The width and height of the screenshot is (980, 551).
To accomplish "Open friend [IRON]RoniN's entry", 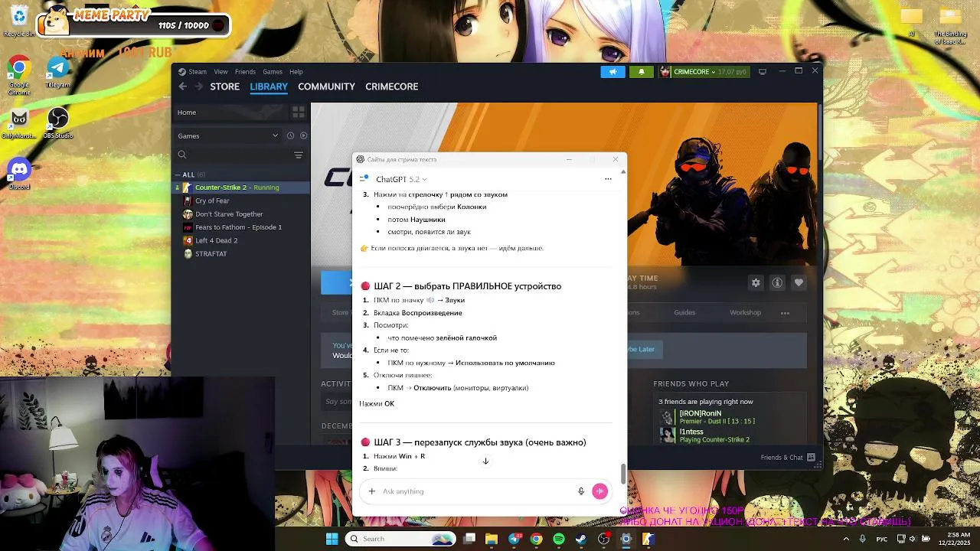I will (731, 417).
